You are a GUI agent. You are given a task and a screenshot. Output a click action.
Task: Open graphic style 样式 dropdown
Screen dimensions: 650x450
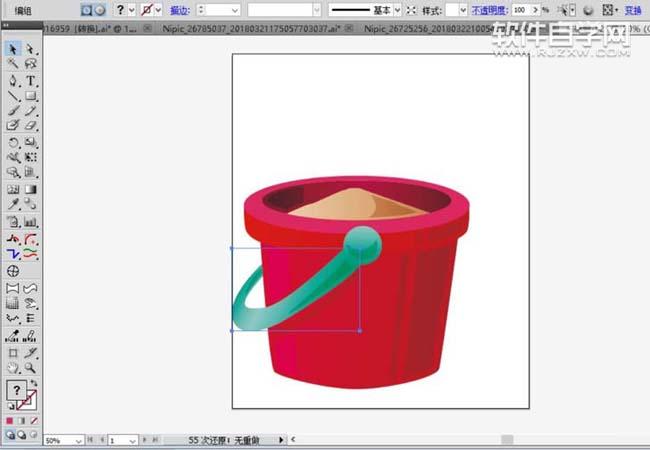click(x=463, y=10)
